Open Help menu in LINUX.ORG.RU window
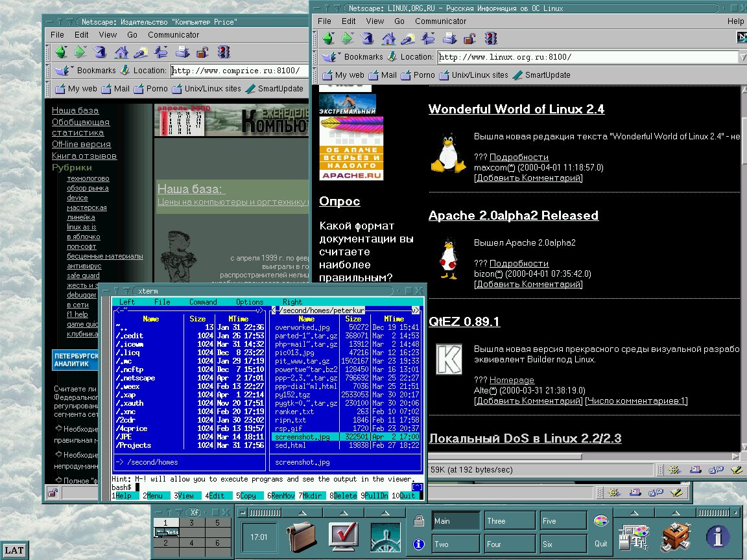 pos(735,21)
